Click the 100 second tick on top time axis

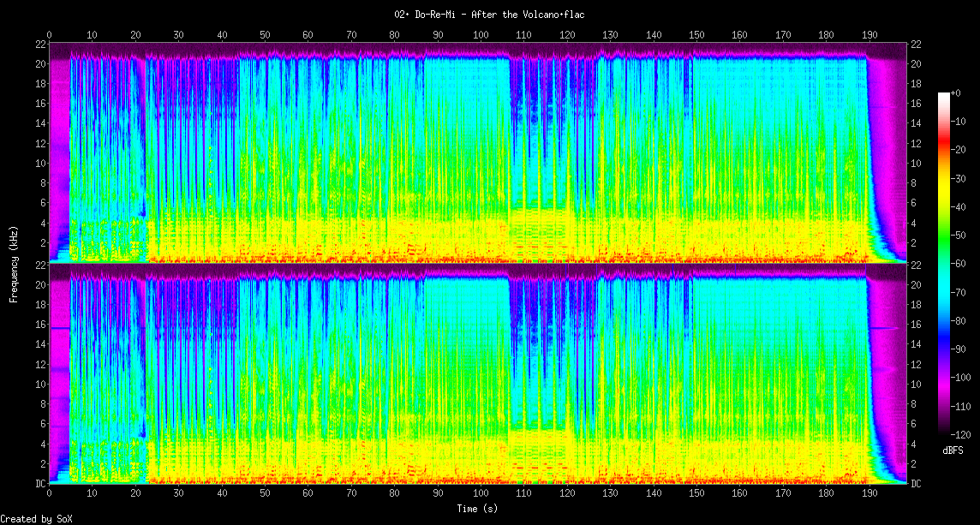coord(481,35)
